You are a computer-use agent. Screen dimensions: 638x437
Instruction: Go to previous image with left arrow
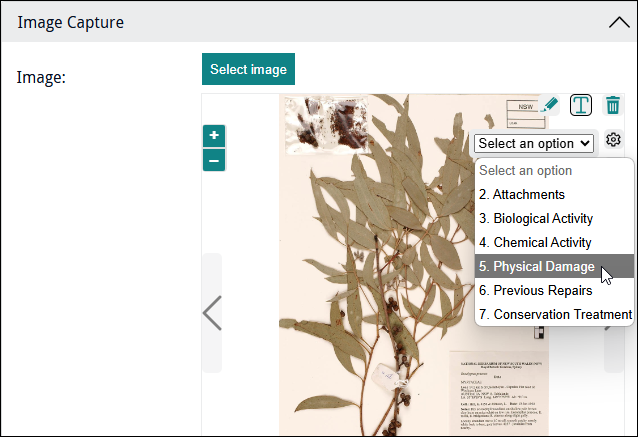tap(212, 313)
